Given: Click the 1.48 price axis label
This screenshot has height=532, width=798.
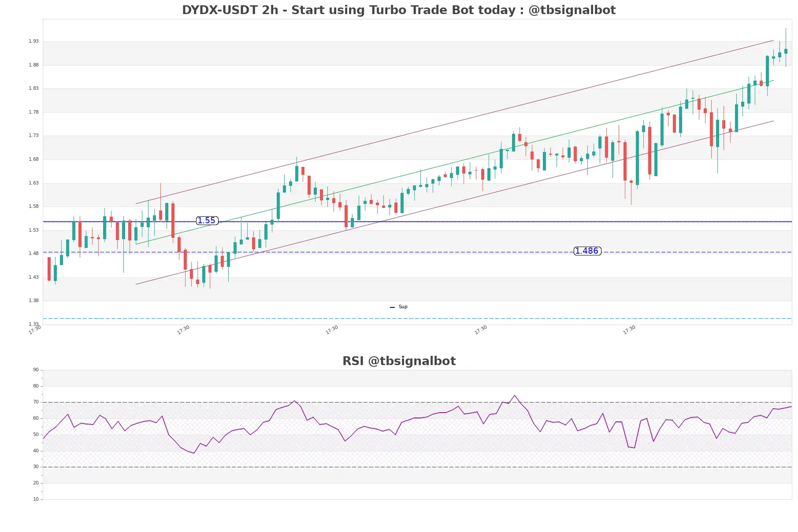Looking at the screenshot, I should pyautogui.click(x=33, y=254).
